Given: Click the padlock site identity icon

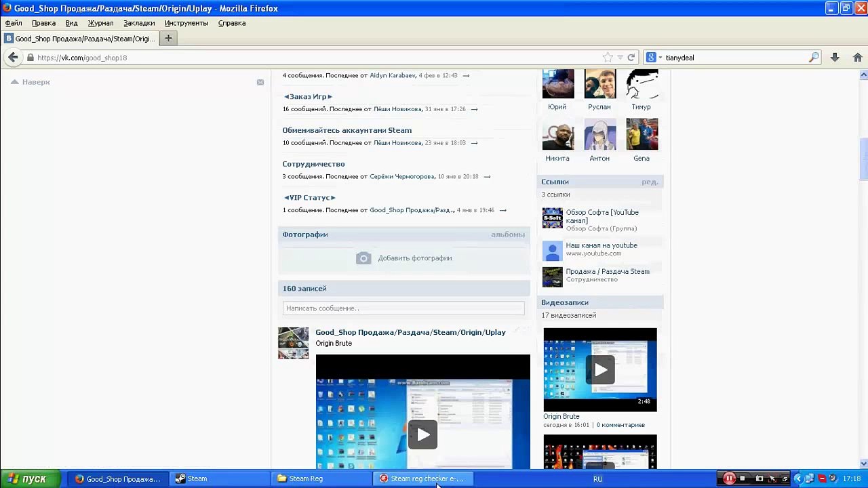Looking at the screenshot, I should click(x=31, y=58).
